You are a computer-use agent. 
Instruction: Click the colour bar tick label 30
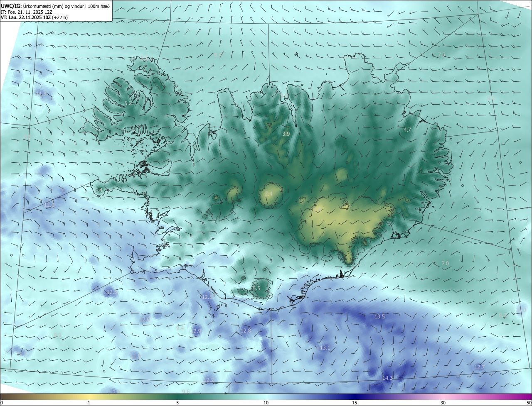[x=443, y=403]
